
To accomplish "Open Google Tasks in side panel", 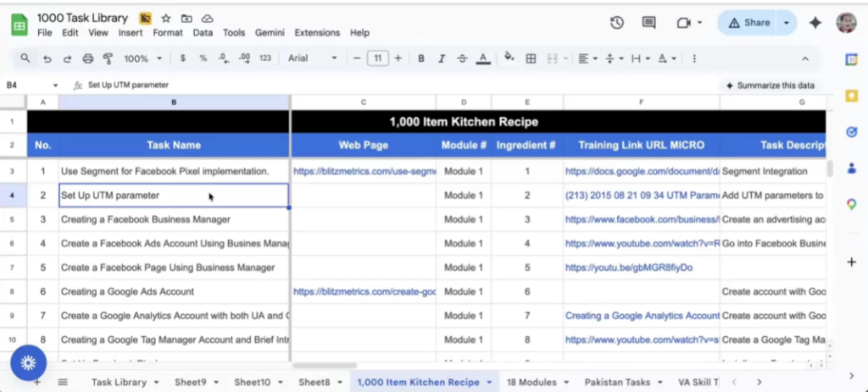I will (x=851, y=131).
